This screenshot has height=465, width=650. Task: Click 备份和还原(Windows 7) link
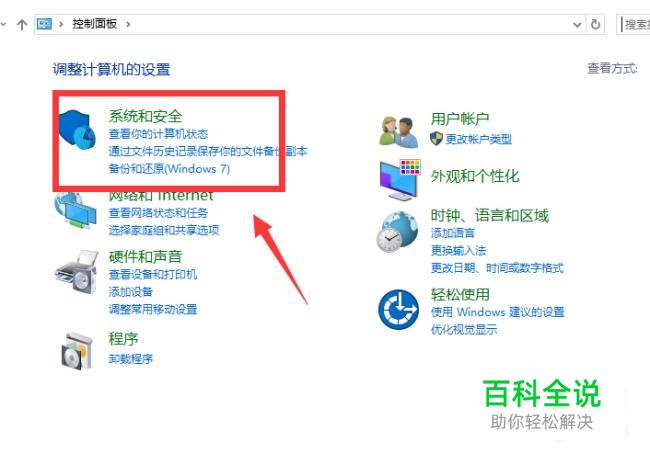(169, 169)
